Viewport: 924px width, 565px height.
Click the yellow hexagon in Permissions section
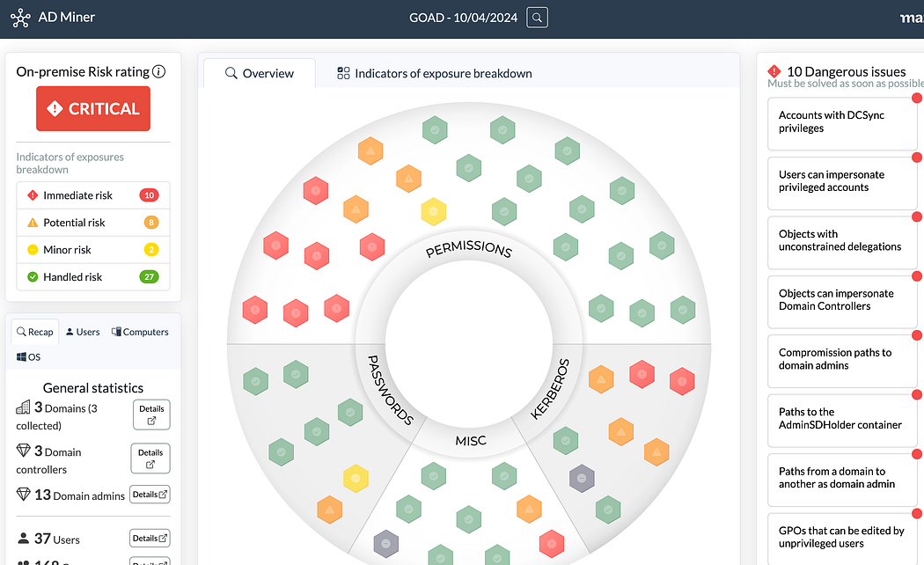coord(434,211)
